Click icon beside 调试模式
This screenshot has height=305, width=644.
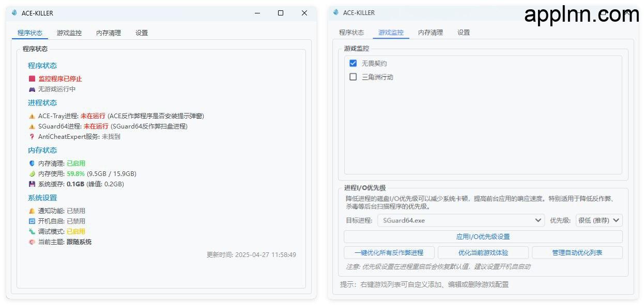click(x=32, y=232)
